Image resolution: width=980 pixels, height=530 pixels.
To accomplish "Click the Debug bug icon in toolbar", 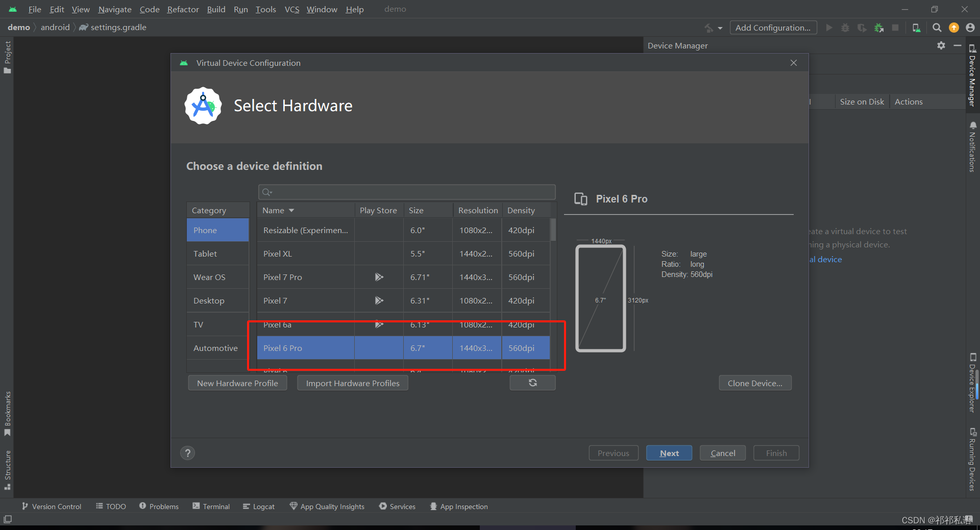I will (x=845, y=28).
